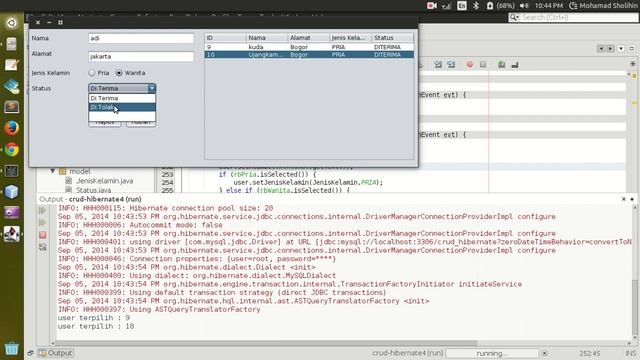640x360 pixels.
Task: Click the Output panel vertical scrollbar
Action: 635,308
